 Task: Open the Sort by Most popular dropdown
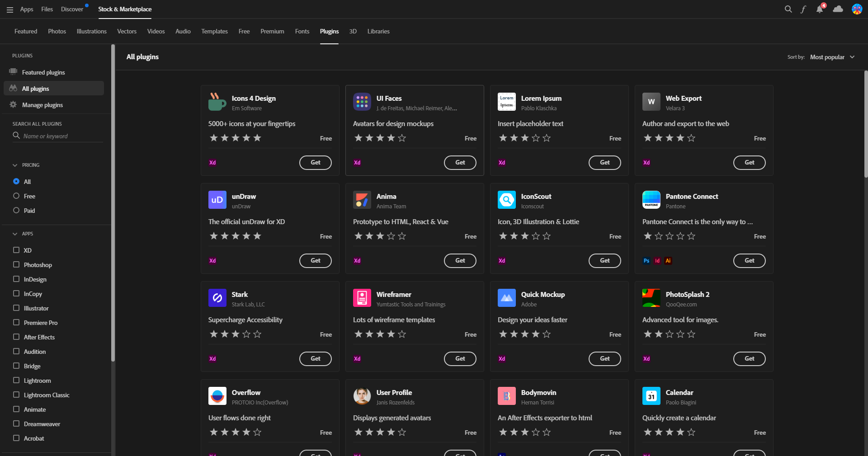click(x=832, y=57)
